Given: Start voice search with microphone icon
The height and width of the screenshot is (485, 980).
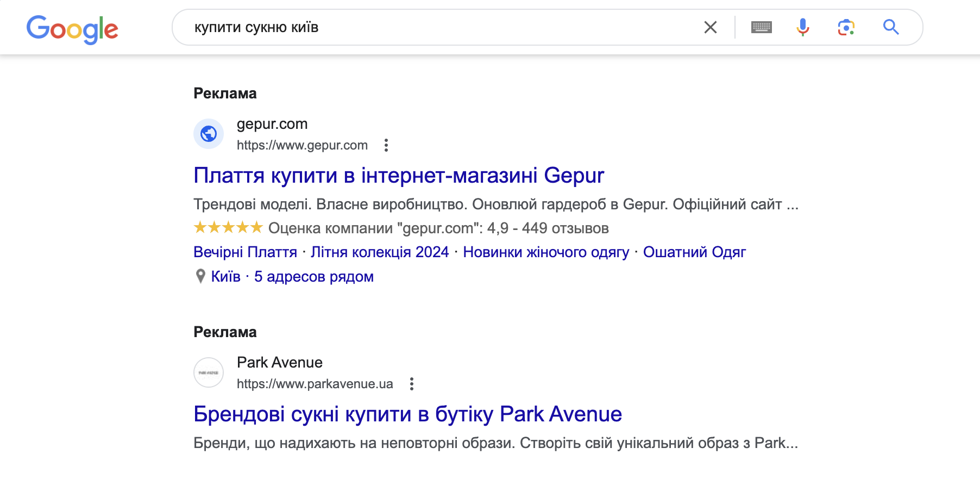Looking at the screenshot, I should 803,27.
